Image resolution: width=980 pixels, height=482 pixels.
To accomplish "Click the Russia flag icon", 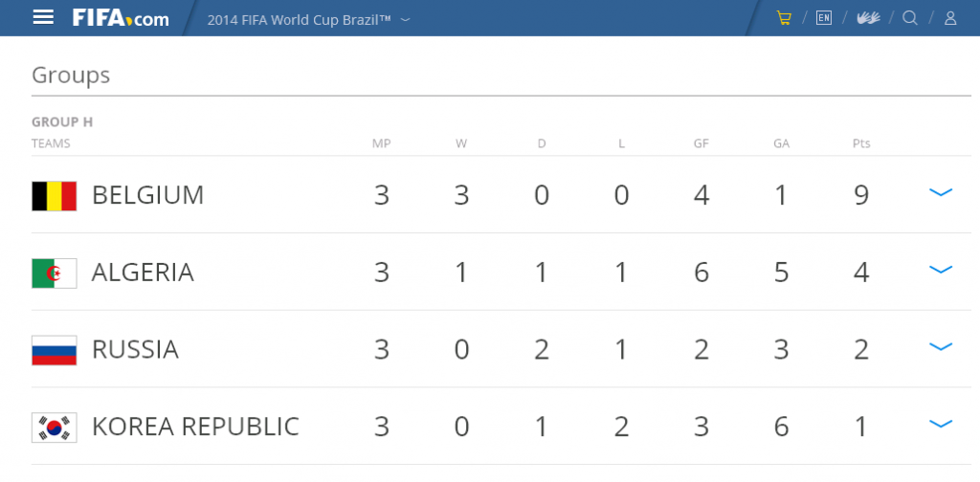I will [55, 350].
